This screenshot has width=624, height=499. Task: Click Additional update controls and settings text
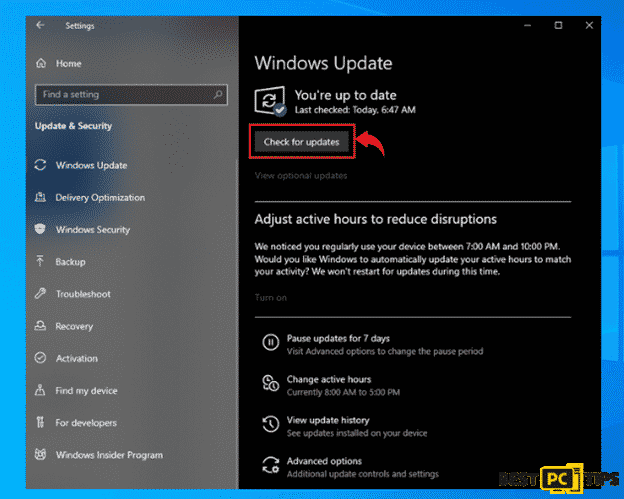click(363, 474)
